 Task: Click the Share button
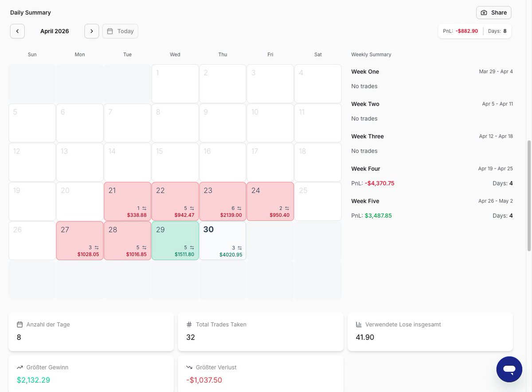[493, 12]
